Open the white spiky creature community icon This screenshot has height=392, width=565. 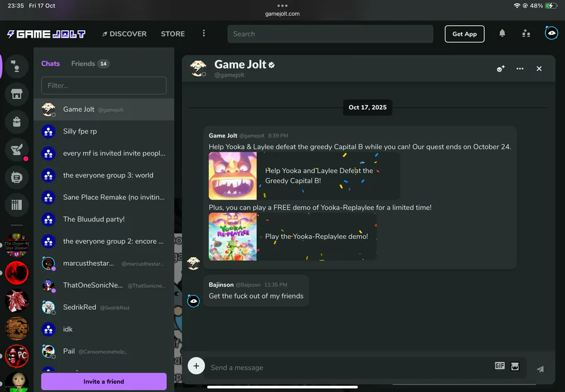(x=16, y=300)
